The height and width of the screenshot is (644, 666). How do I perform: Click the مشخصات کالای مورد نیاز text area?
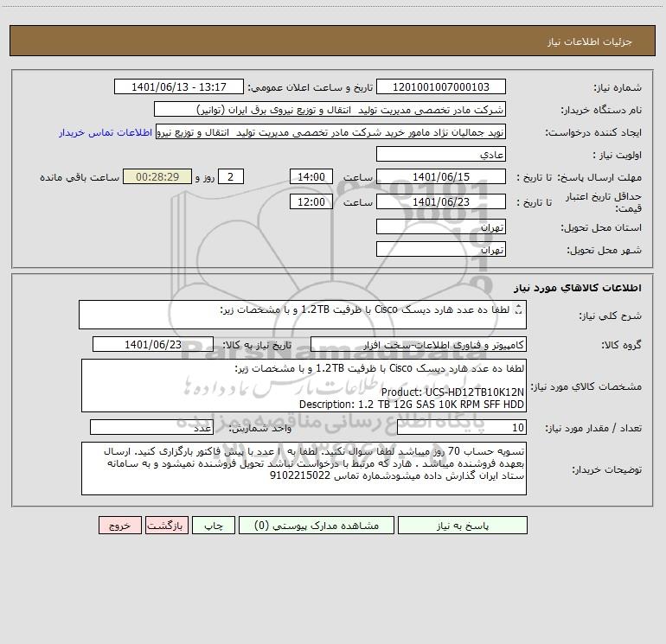click(304, 386)
